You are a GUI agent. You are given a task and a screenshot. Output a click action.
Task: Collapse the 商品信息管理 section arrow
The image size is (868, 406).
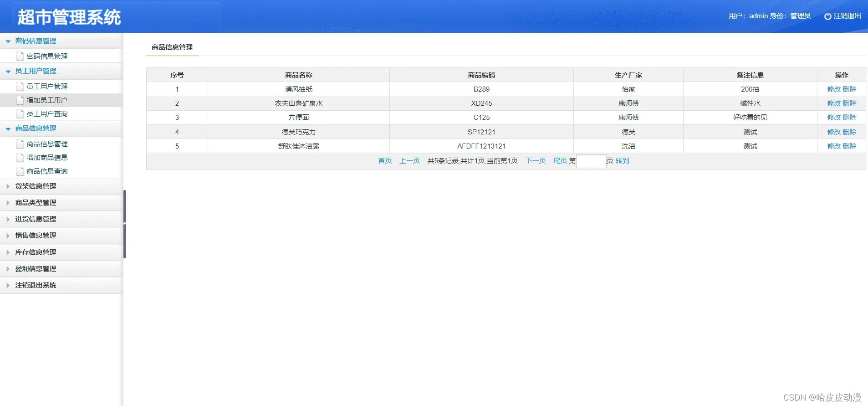[8, 128]
